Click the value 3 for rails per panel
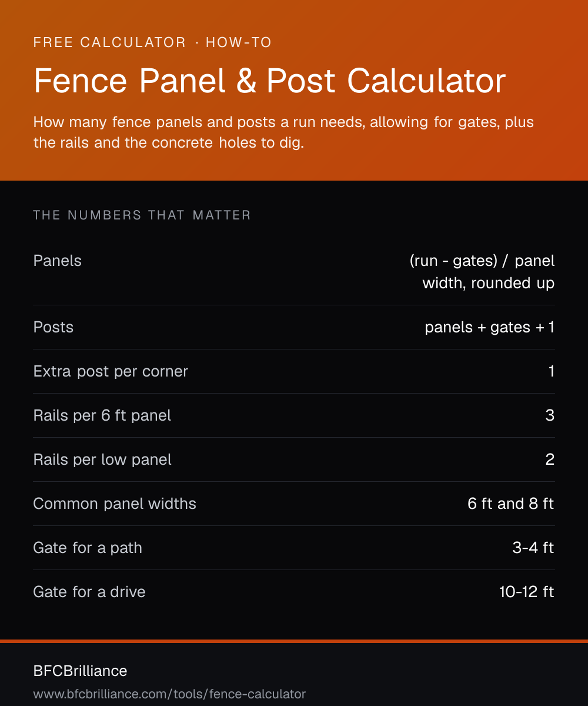The width and height of the screenshot is (588, 706). (x=550, y=415)
